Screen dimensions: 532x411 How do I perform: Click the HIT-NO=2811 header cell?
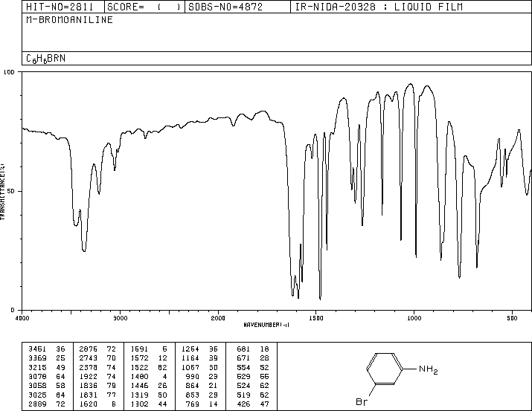coord(63,7)
